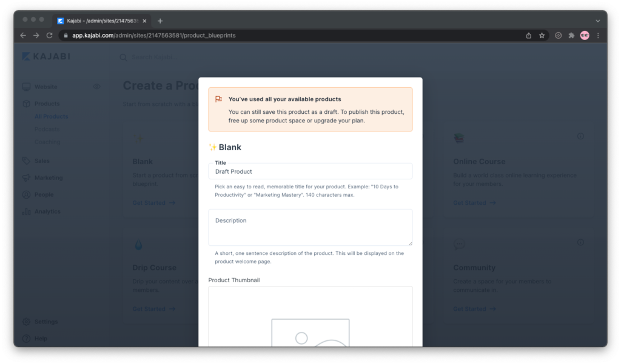Close the Kajabi browser tab
621x364 pixels.
click(144, 21)
